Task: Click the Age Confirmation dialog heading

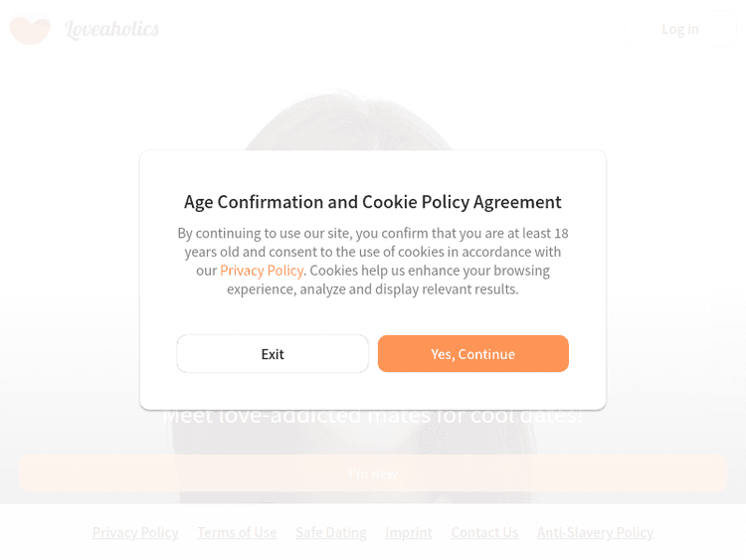Action: 373,202
